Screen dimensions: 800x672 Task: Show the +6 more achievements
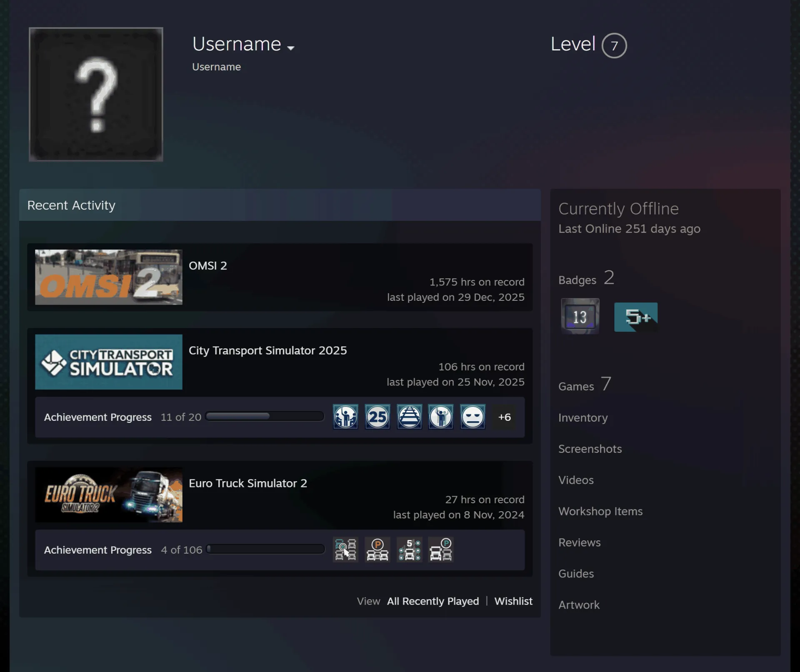point(505,417)
